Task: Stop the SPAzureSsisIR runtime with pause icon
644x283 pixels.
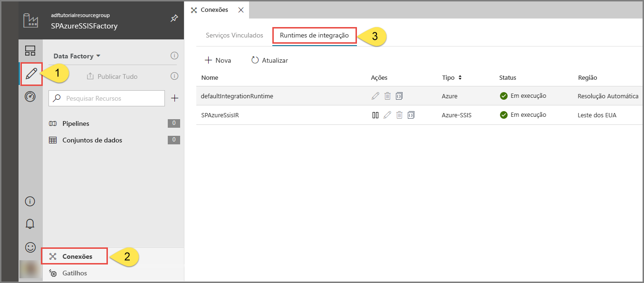Action: point(375,115)
